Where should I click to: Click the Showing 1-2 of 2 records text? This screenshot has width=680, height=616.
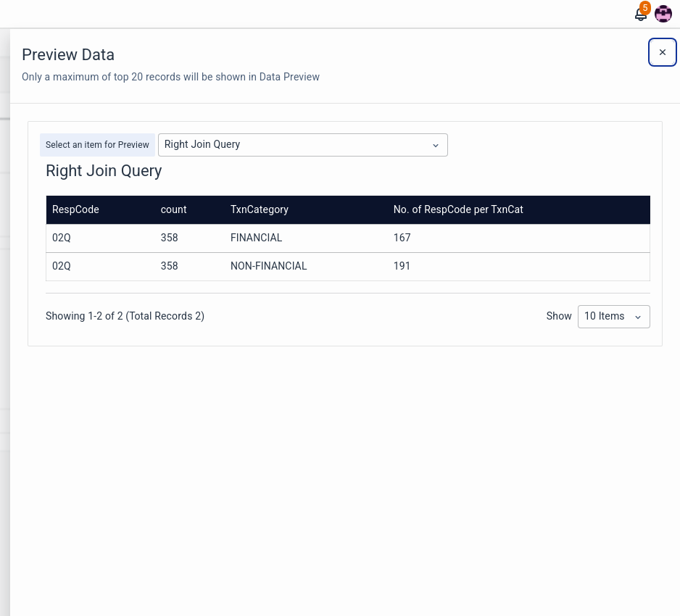pos(125,316)
